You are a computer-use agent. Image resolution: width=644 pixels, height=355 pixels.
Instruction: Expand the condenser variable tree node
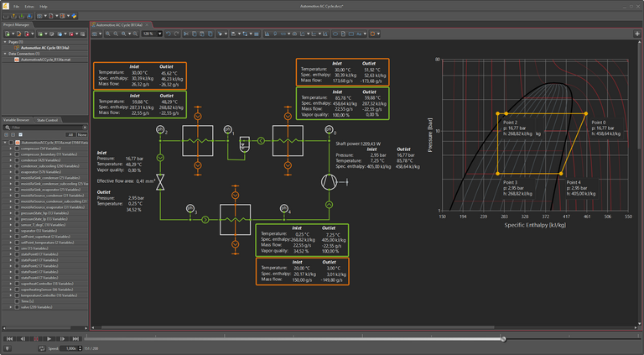coord(9,159)
